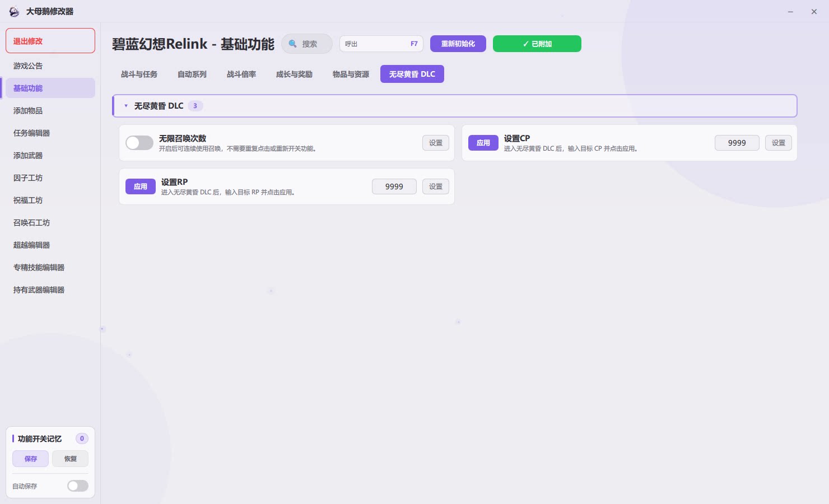Click the 呼出 F7 hotkey field

381,44
